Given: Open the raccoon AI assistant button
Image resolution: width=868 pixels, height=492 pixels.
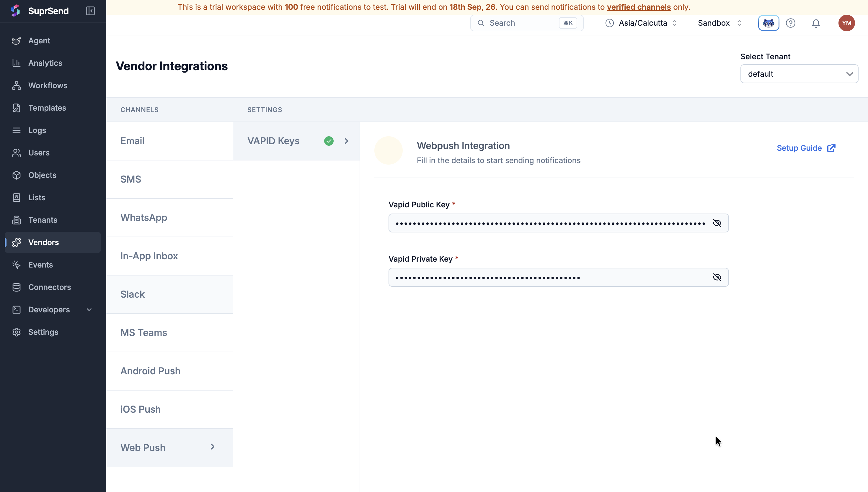Looking at the screenshot, I should point(768,23).
